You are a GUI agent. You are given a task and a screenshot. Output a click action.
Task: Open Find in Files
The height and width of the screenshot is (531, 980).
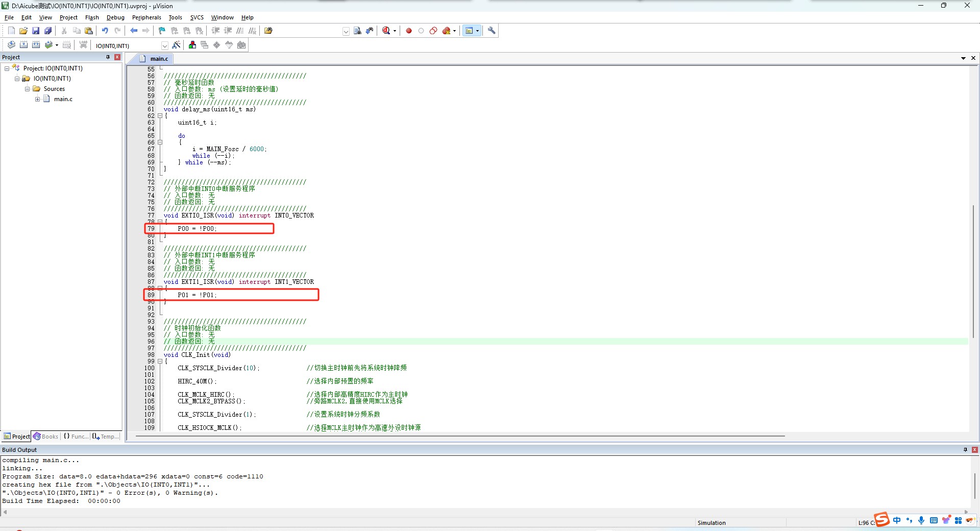(x=268, y=31)
